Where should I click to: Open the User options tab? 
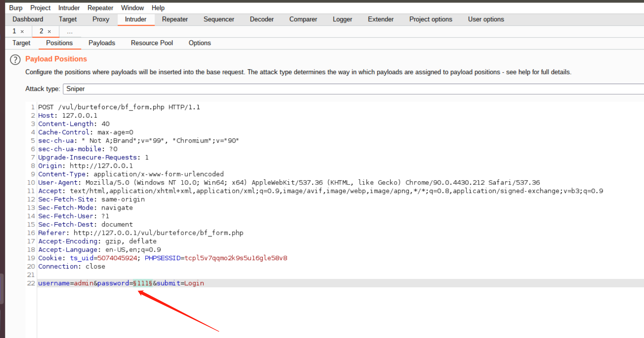pyautogui.click(x=486, y=19)
